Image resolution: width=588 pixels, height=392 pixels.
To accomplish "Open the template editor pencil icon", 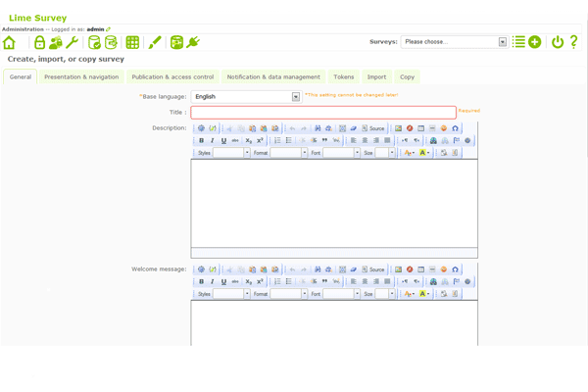I will pos(155,43).
